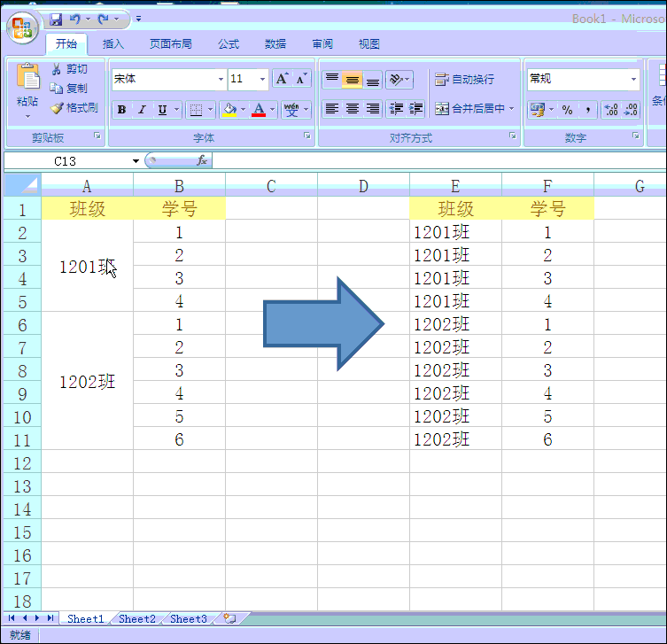Increase font size with large A
The image size is (667, 644).
282,79
